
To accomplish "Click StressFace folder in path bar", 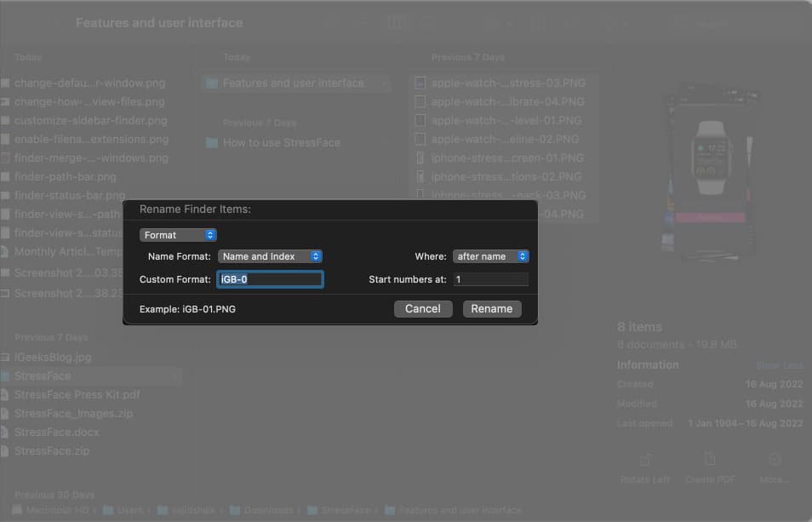I will [340, 510].
